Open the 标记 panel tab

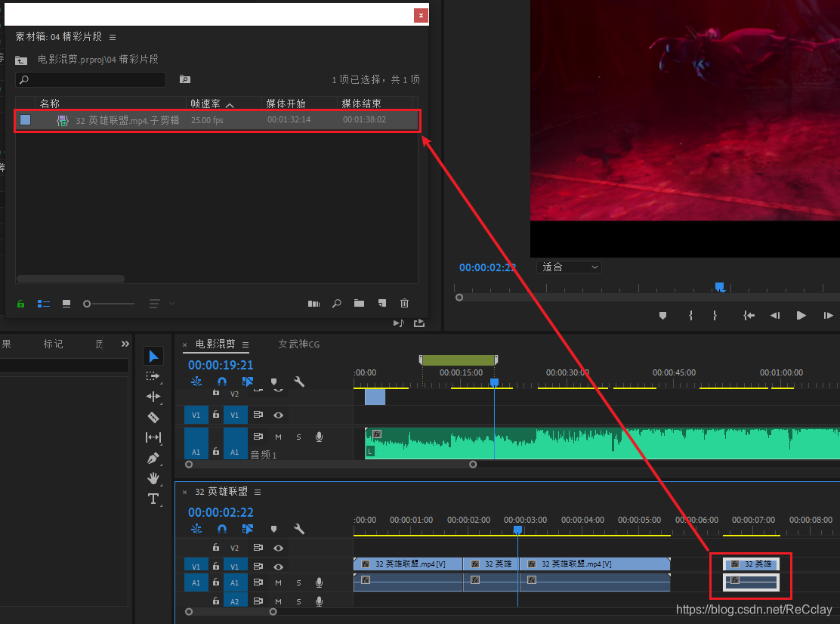(53, 344)
